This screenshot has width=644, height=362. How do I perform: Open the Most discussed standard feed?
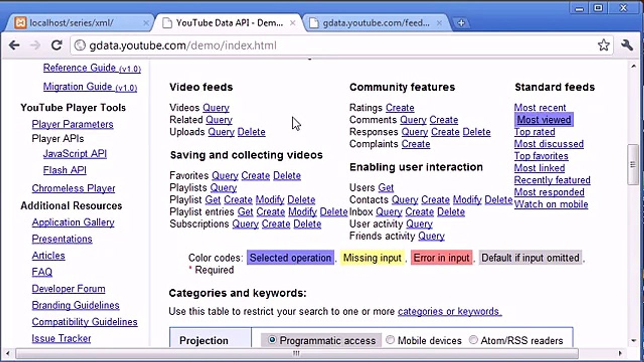pos(549,144)
